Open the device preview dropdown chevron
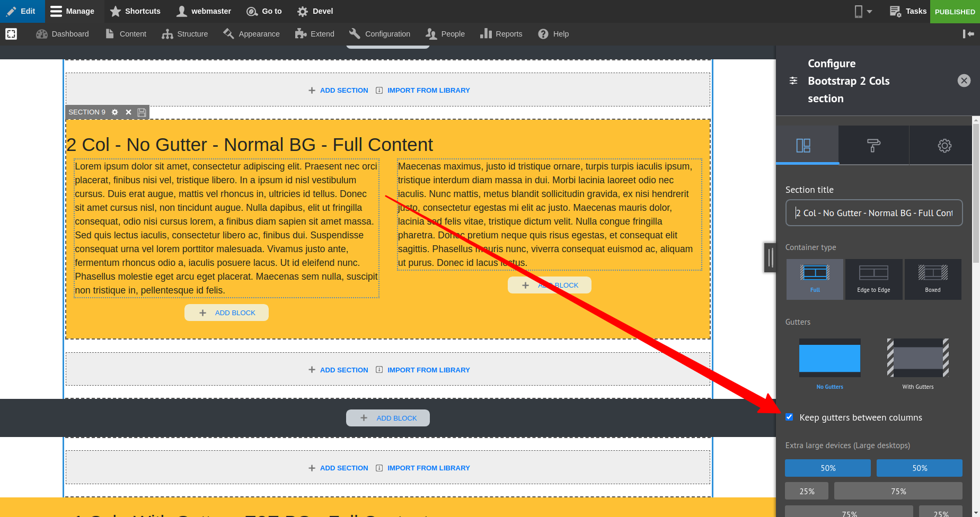The width and height of the screenshot is (980, 517). (869, 11)
